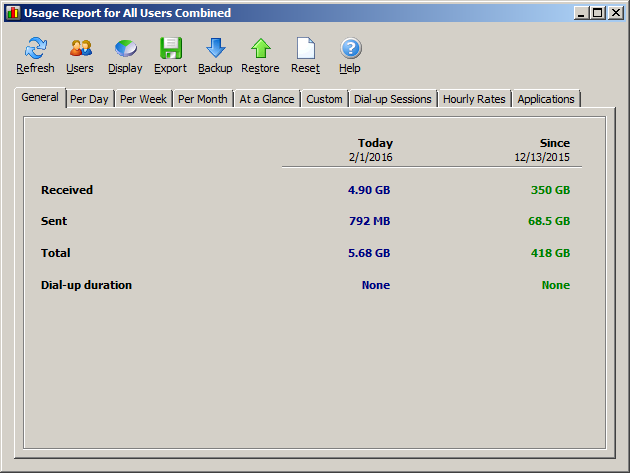
Task: View the Dial-up Sessions tab
Action: point(393,99)
